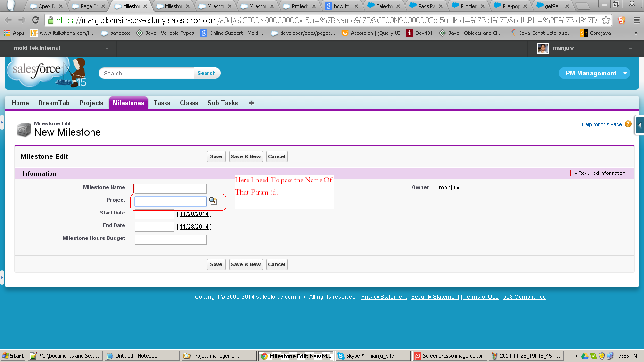Open the Sub Tasks tab
The height and width of the screenshot is (362, 644).
click(223, 103)
